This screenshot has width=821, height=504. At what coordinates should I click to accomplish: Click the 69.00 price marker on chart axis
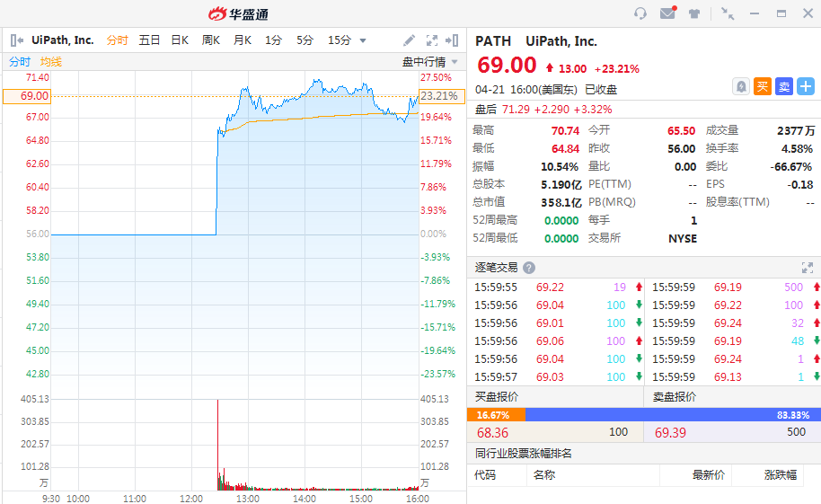(x=26, y=96)
